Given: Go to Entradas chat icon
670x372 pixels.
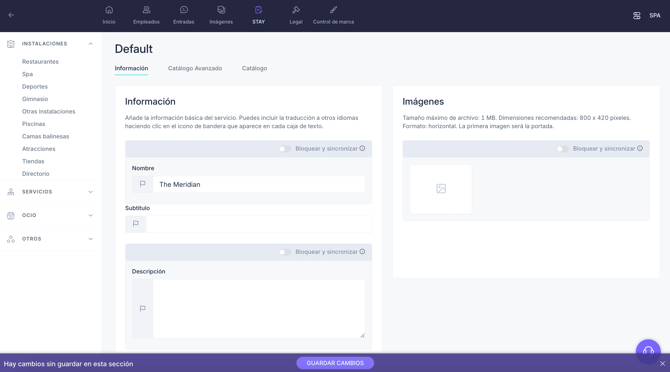Looking at the screenshot, I should click(x=184, y=10).
